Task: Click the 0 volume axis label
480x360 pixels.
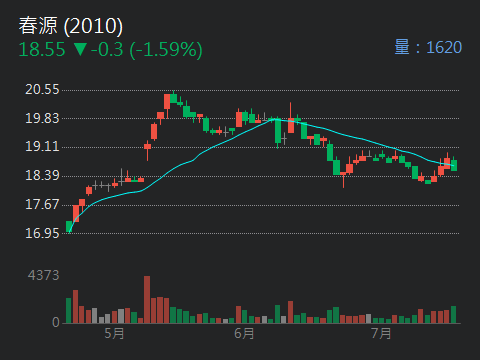Action: [56, 322]
